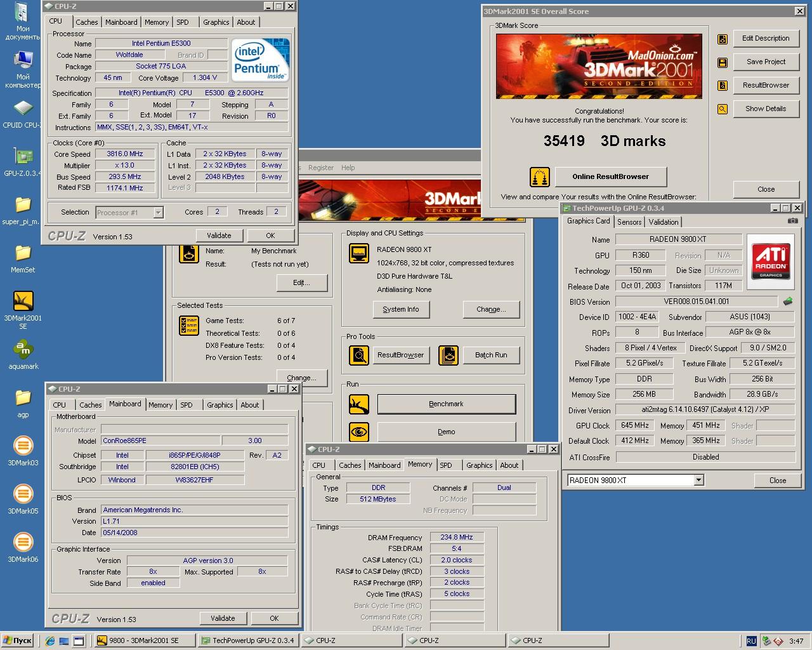Open the Validation tab in GPU-Z
Viewport: 812px width, 650px height.
click(664, 222)
